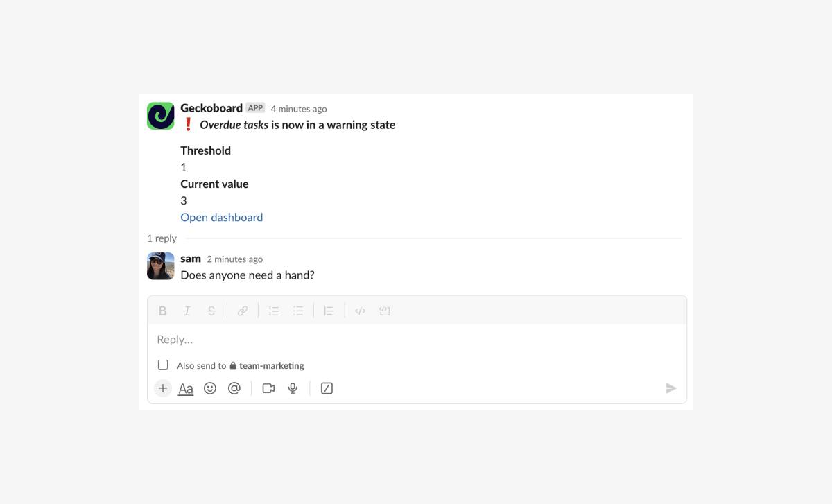This screenshot has height=504, width=832.
Task: Start a bulleted list in reply
Action: (x=298, y=311)
